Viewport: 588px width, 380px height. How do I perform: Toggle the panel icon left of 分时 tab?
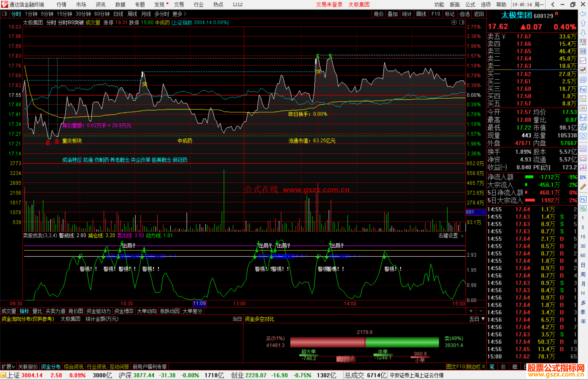(x=4, y=14)
